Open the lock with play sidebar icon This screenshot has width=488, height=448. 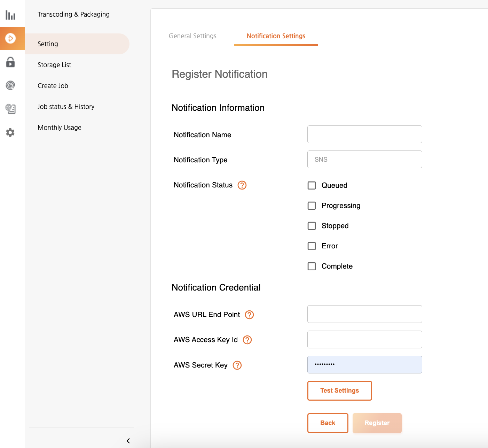[x=10, y=62]
